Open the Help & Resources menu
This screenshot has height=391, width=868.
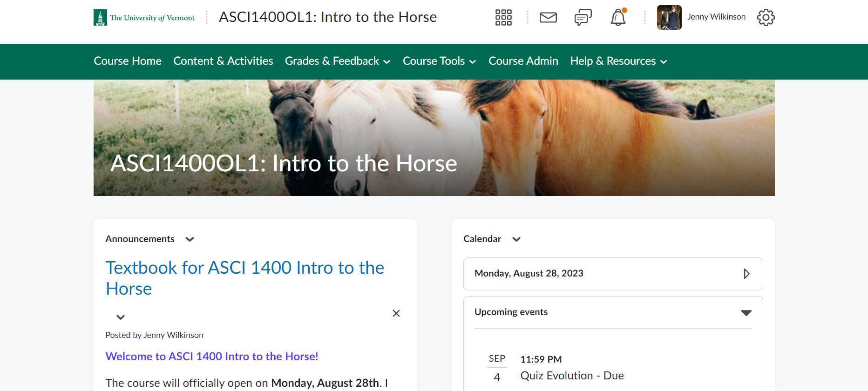(618, 61)
